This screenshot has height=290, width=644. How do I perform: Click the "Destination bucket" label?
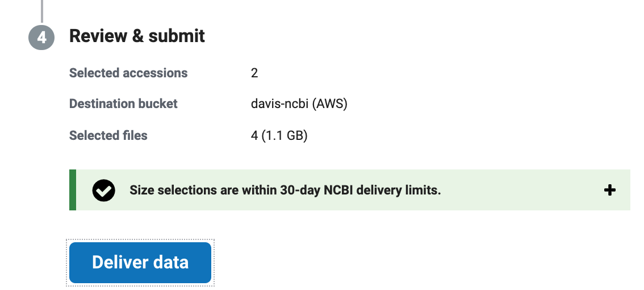[123, 103]
